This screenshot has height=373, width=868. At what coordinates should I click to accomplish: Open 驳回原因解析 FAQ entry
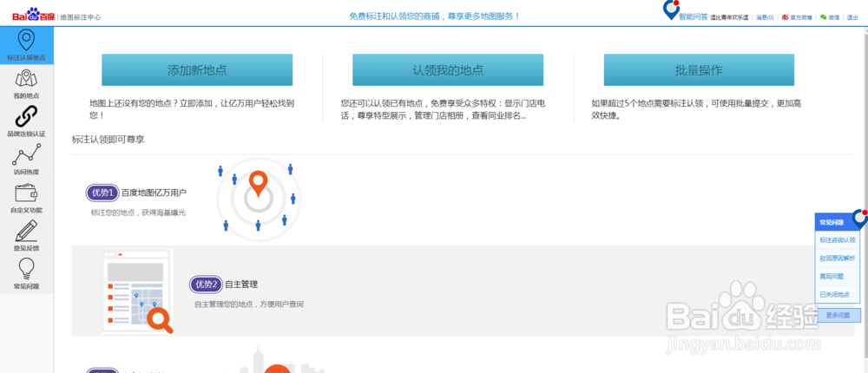838,258
